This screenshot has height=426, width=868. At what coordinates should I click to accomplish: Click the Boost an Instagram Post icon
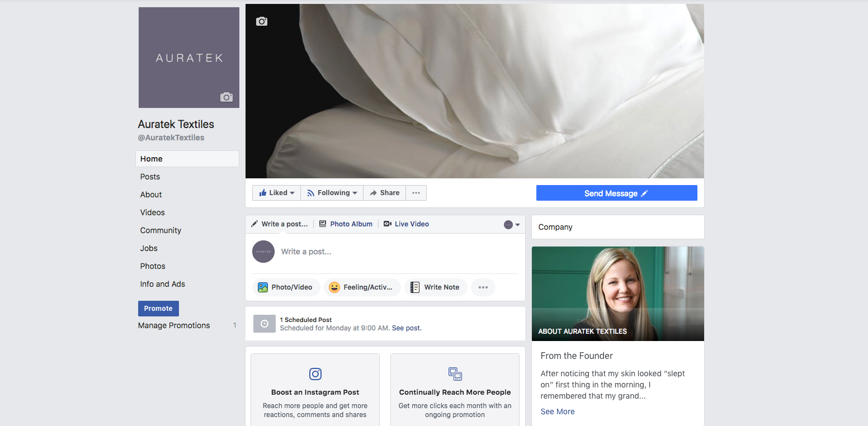[315, 373]
